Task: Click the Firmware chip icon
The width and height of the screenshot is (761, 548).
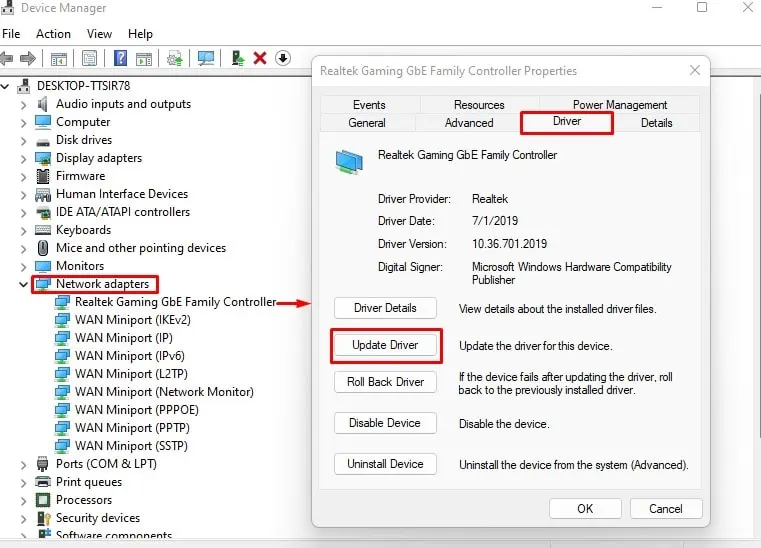Action: (x=43, y=176)
